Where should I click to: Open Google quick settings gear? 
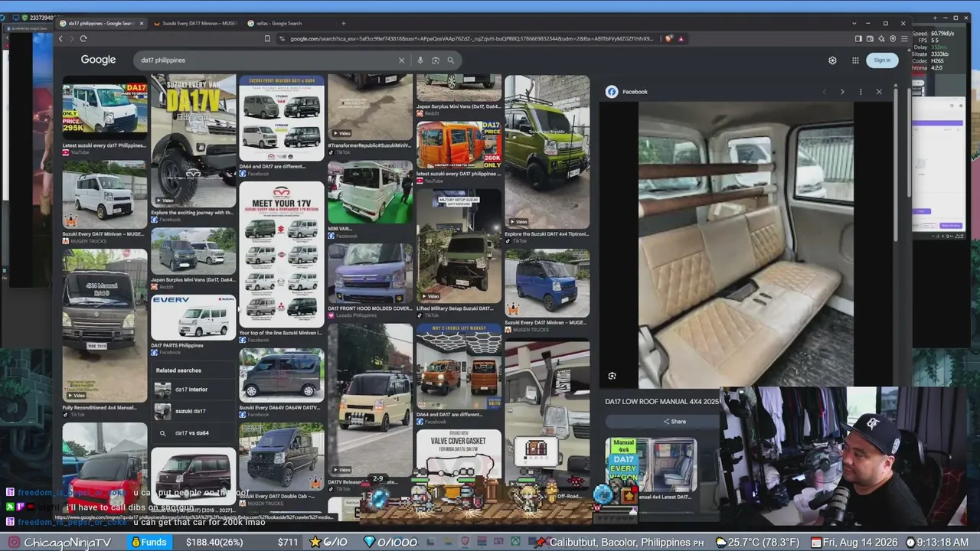[x=832, y=60]
